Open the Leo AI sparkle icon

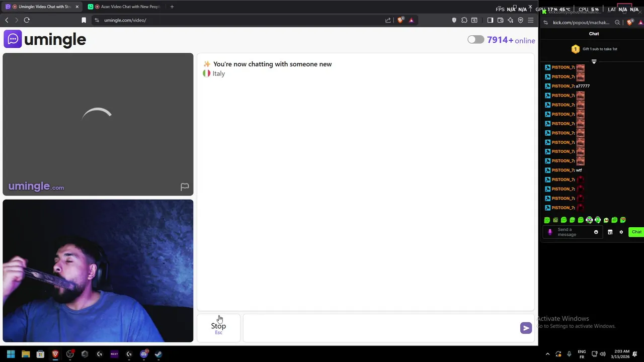[510, 20]
